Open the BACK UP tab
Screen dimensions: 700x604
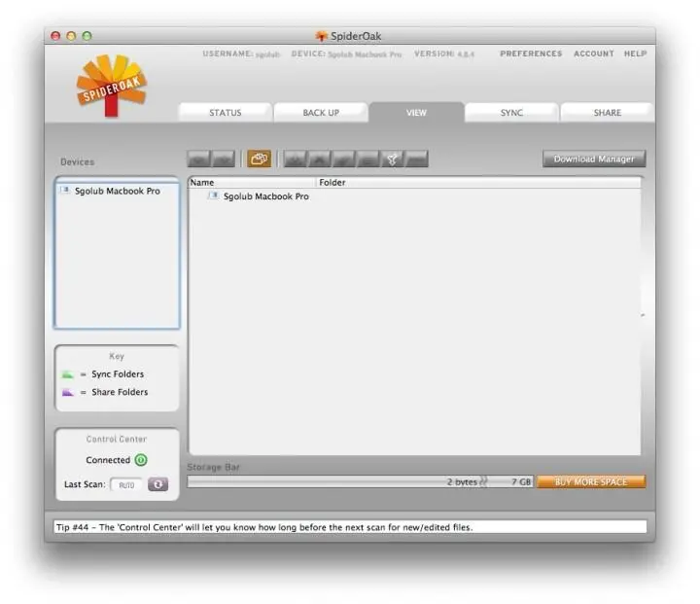(x=321, y=113)
